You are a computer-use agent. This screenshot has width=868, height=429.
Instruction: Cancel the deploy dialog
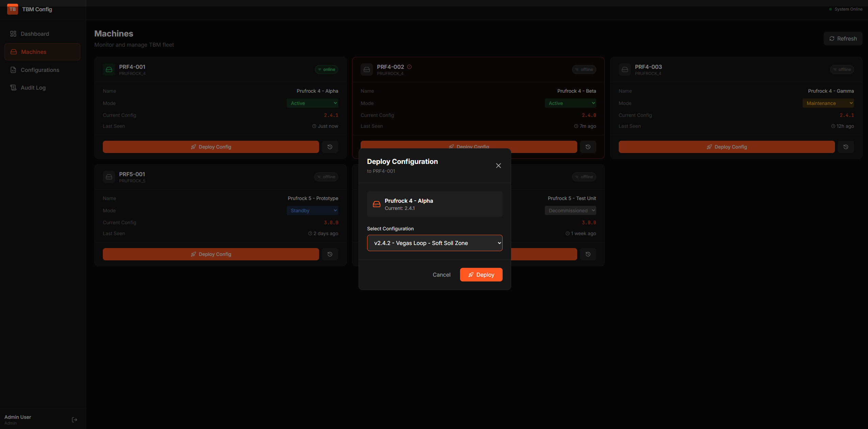pyautogui.click(x=442, y=275)
